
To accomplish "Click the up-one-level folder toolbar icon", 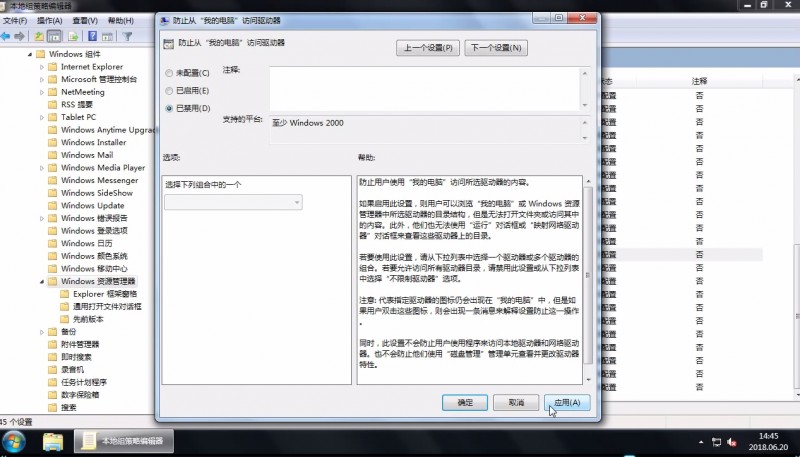I will pos(39,36).
